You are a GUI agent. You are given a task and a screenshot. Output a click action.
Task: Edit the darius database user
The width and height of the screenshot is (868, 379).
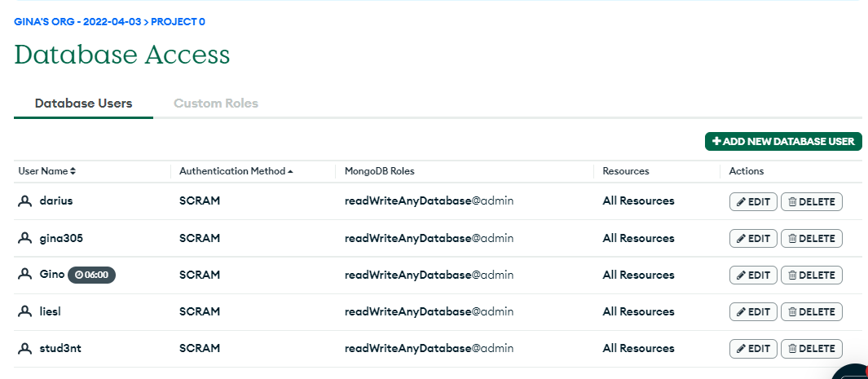(753, 201)
